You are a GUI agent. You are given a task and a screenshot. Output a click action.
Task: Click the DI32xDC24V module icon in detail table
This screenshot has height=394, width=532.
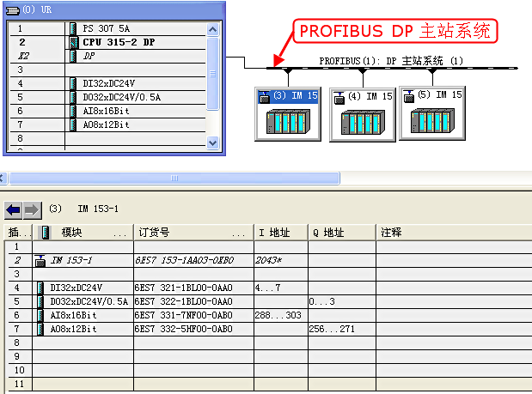[x=40, y=288]
